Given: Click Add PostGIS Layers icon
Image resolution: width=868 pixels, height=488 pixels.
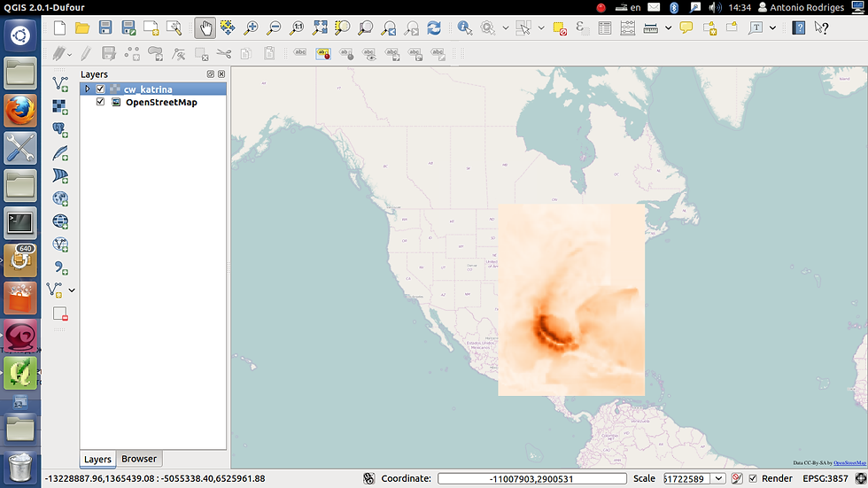Looking at the screenshot, I should (x=60, y=129).
